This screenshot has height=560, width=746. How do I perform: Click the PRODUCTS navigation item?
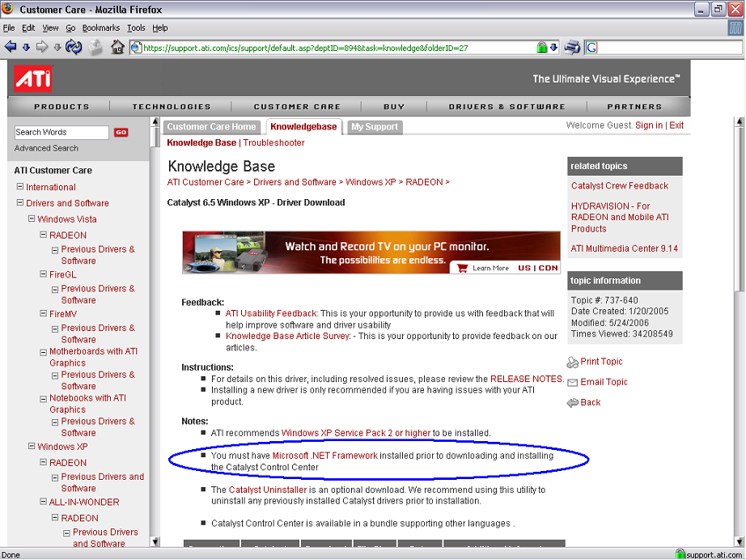(61, 107)
